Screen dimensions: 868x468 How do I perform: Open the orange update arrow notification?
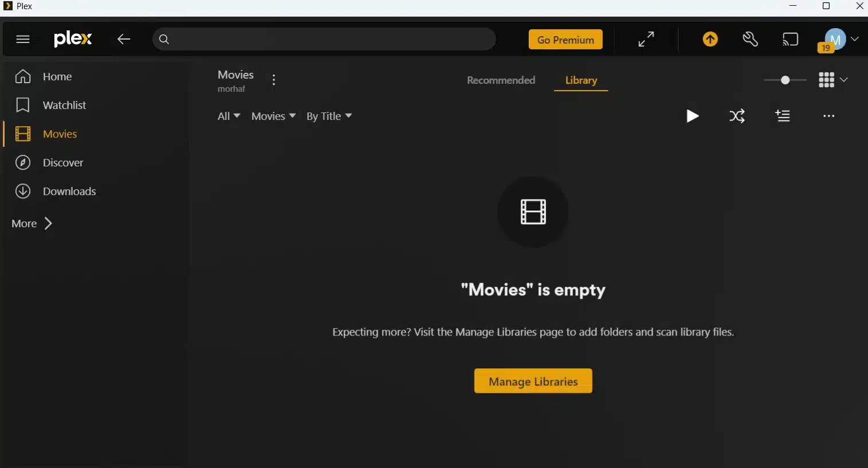click(x=710, y=39)
